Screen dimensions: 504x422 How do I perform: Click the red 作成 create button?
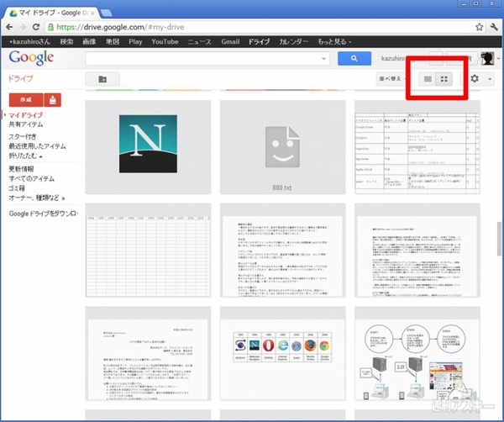[x=26, y=100]
